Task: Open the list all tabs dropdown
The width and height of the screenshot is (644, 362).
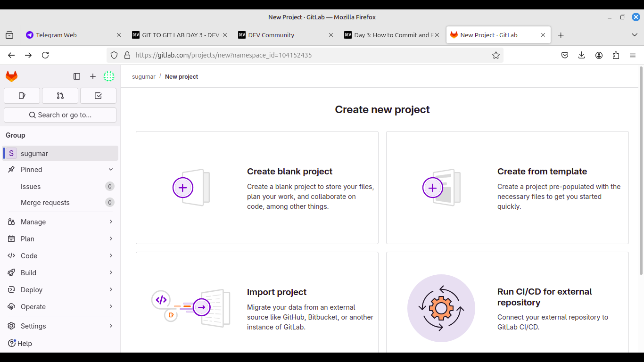Action: click(634, 35)
